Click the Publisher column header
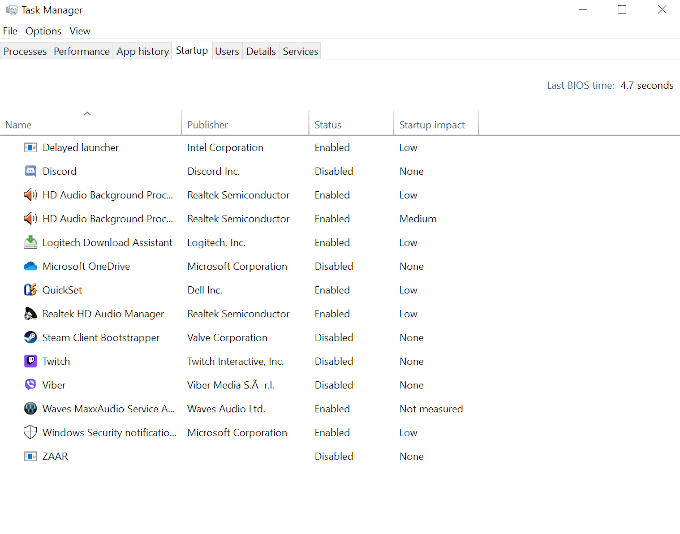This screenshot has width=680, height=534. coord(208,125)
